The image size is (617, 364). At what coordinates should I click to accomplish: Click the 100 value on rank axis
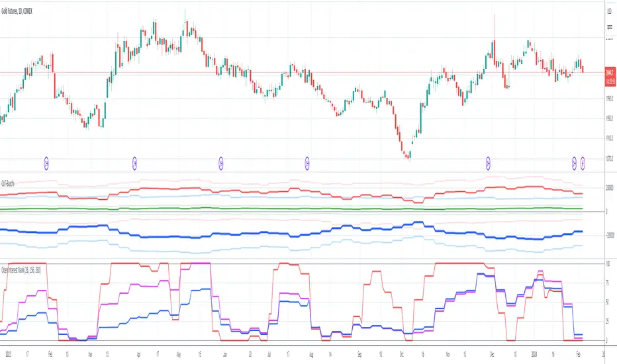click(608, 264)
